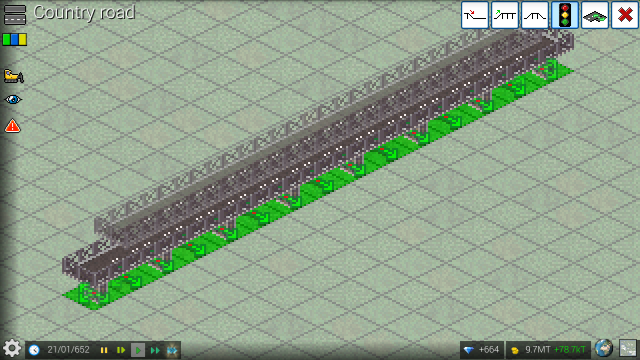Image resolution: width=640 pixels, height=360 pixels.
Task: Toggle the eye view overlay
Action: click(x=13, y=100)
